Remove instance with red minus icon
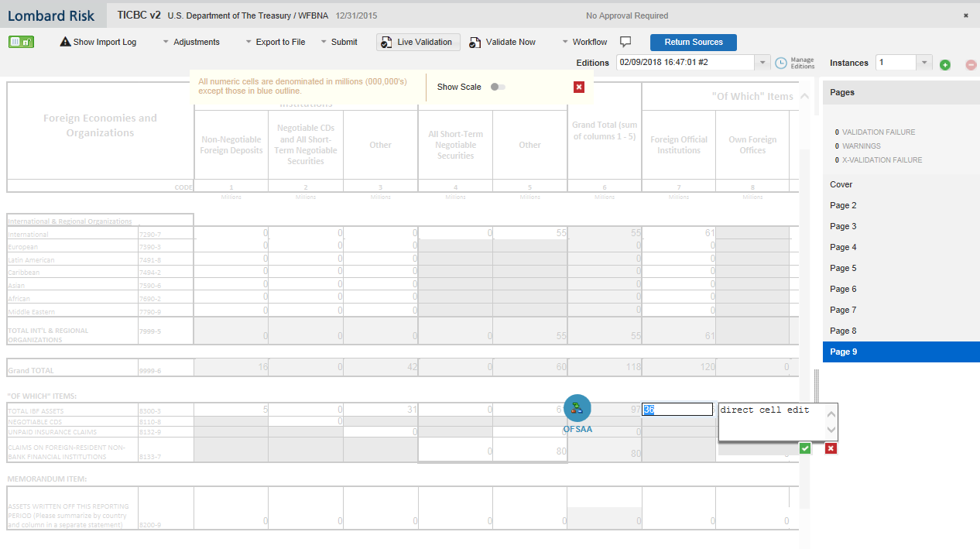The height and width of the screenshot is (549, 980). (971, 64)
